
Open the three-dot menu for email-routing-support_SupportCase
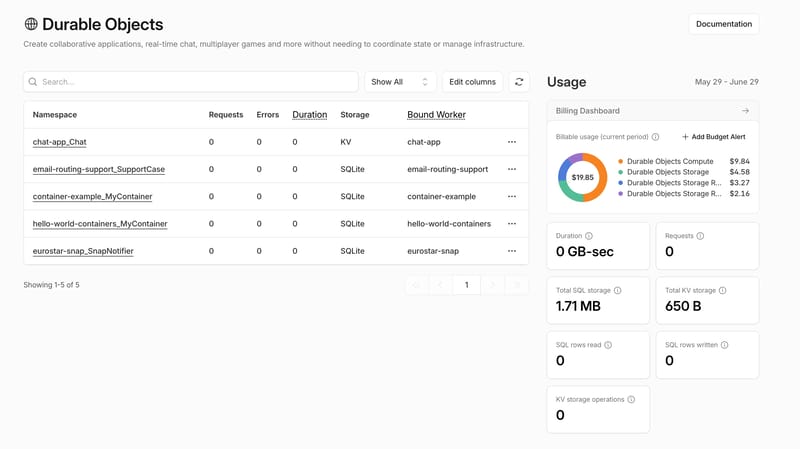pyautogui.click(x=512, y=169)
